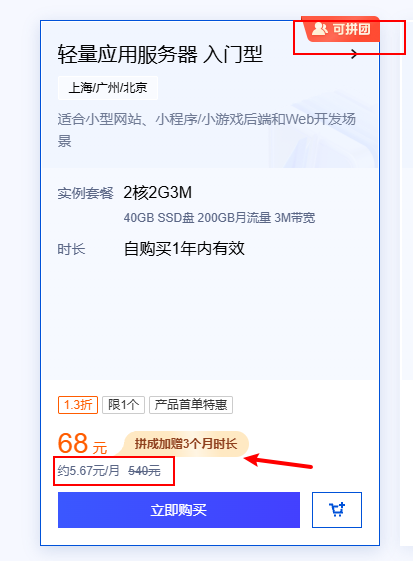This screenshot has width=413, height=561.
Task: Click the 上海/广州/北京 region tag
Action: coord(108,88)
